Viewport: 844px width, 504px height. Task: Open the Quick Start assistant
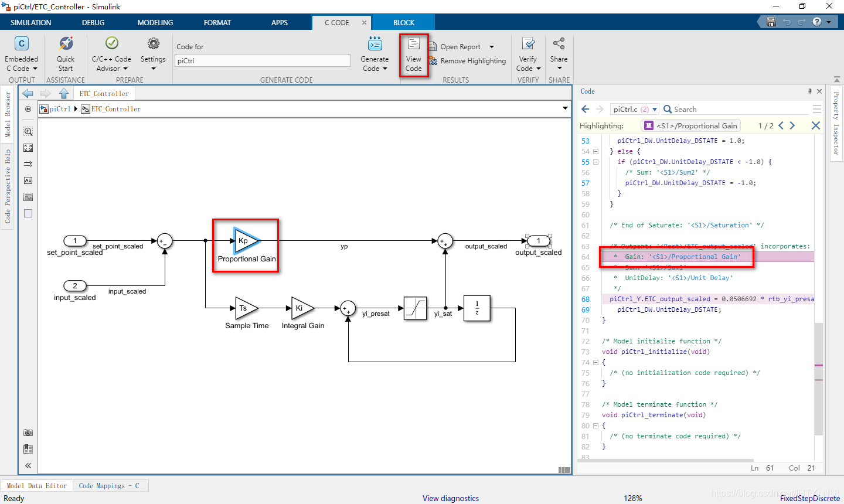66,54
